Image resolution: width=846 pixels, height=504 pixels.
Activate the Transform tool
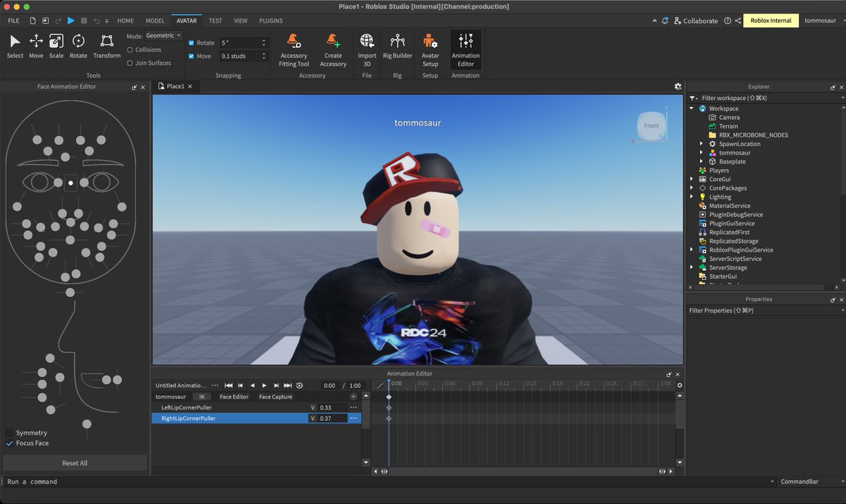(x=106, y=47)
